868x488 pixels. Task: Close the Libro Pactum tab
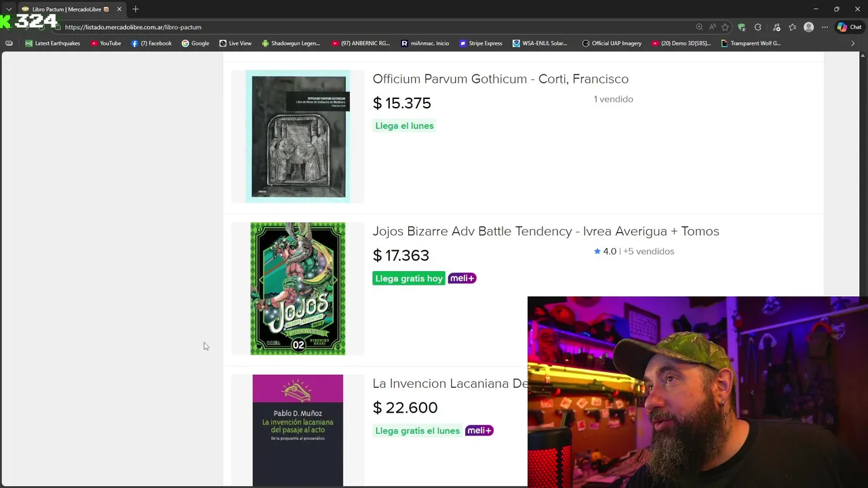[x=119, y=9]
